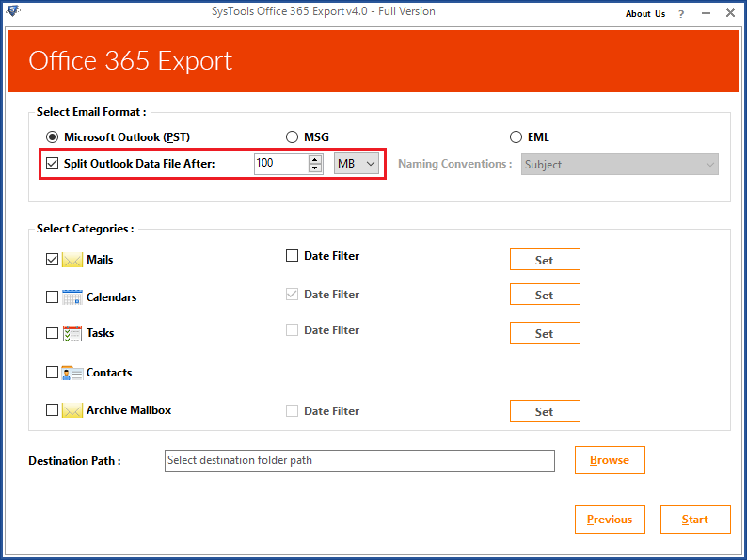
Task: Toggle Date Filter for Calendars
Action: coord(292,294)
